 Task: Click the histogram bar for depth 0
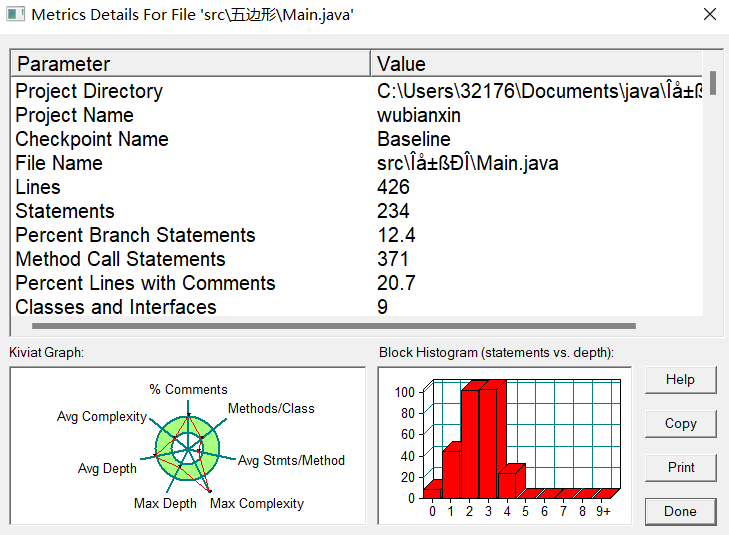[432, 493]
